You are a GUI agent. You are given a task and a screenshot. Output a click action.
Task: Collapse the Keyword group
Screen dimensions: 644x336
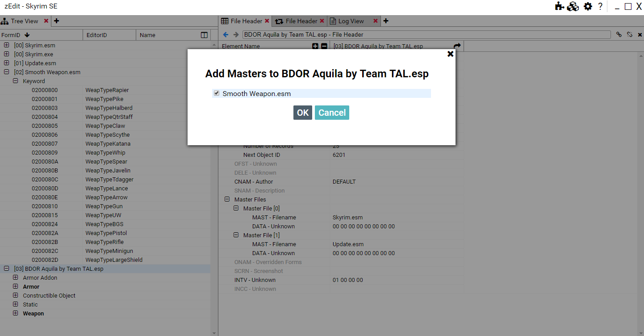(x=16, y=81)
